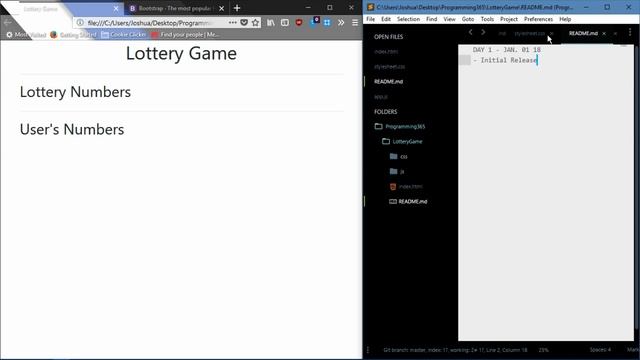Open the Tools menu

[487, 19]
